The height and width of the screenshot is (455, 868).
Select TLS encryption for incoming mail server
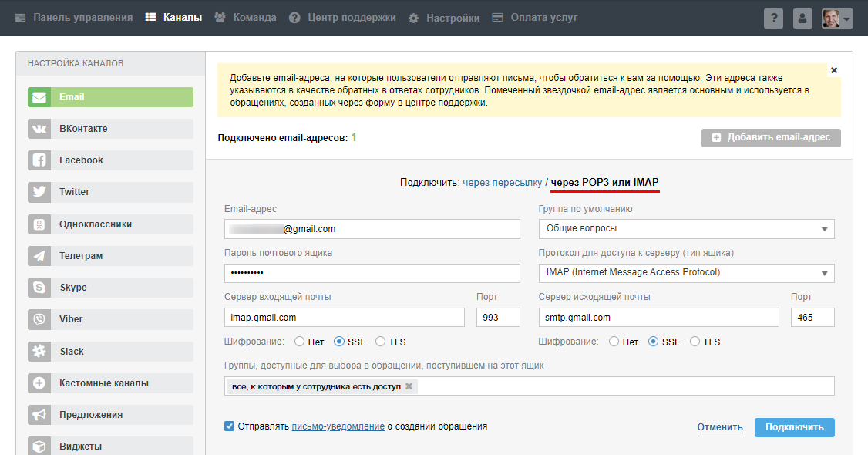[x=381, y=342]
